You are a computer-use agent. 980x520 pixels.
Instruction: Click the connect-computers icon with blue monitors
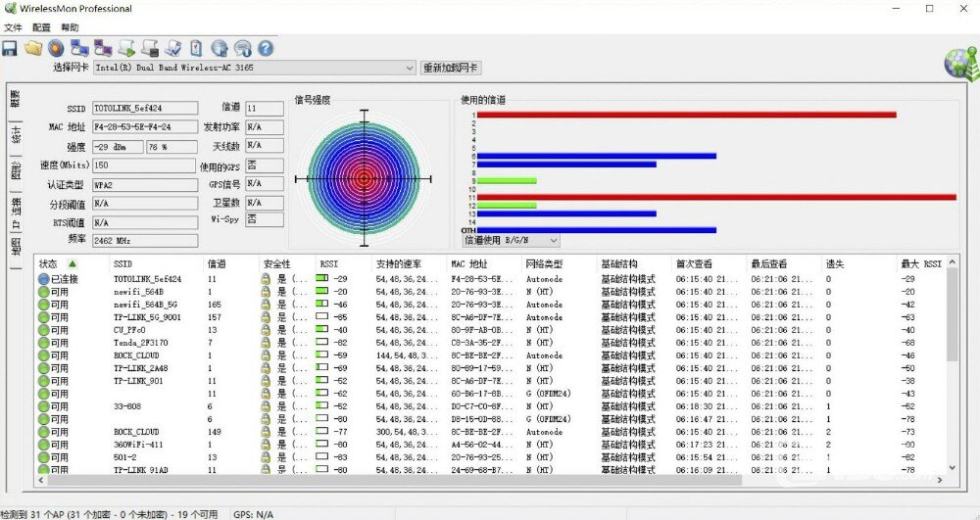click(x=79, y=48)
